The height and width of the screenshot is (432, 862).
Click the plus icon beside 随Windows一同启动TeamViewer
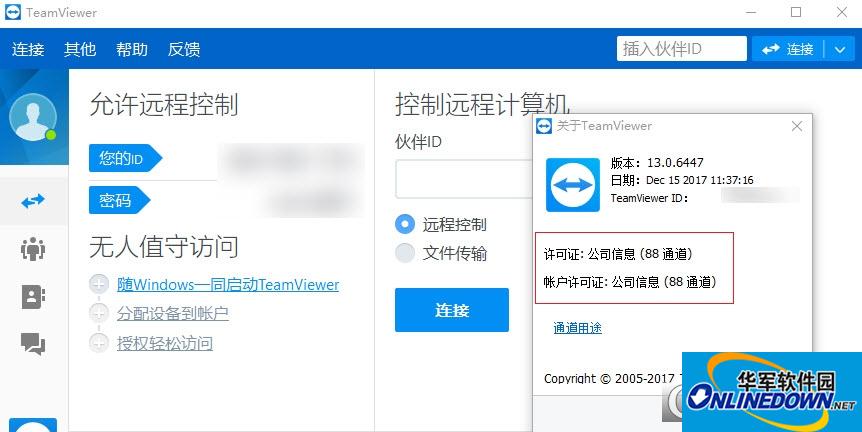99,284
